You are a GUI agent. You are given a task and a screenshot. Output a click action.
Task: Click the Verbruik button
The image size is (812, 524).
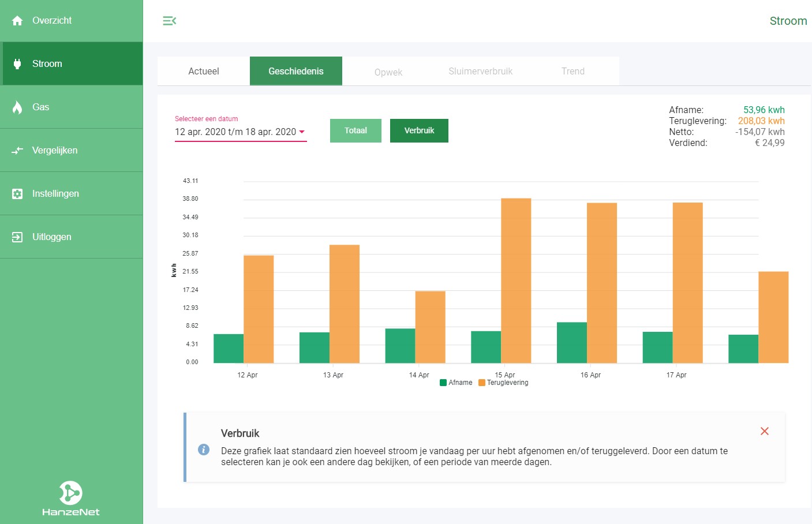coord(419,130)
